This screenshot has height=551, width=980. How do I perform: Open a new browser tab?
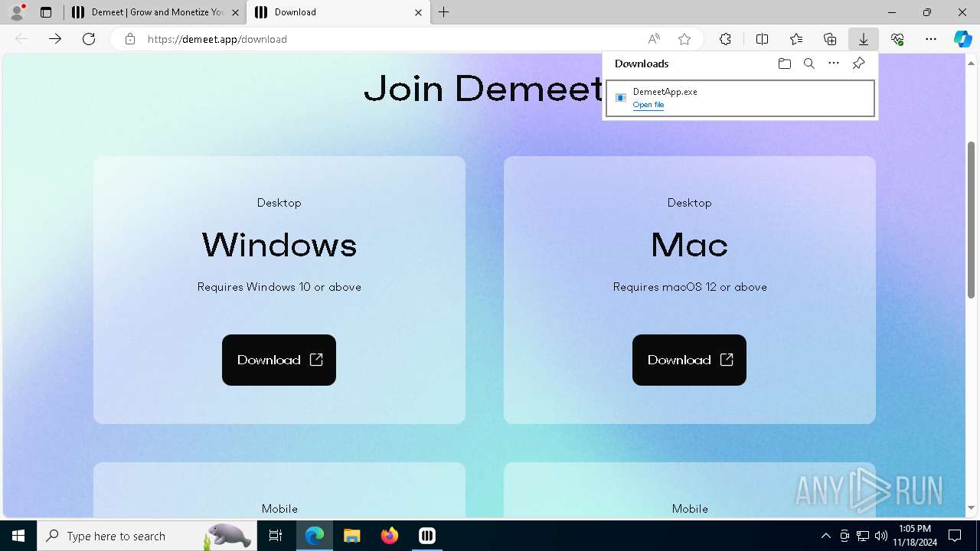(x=444, y=12)
